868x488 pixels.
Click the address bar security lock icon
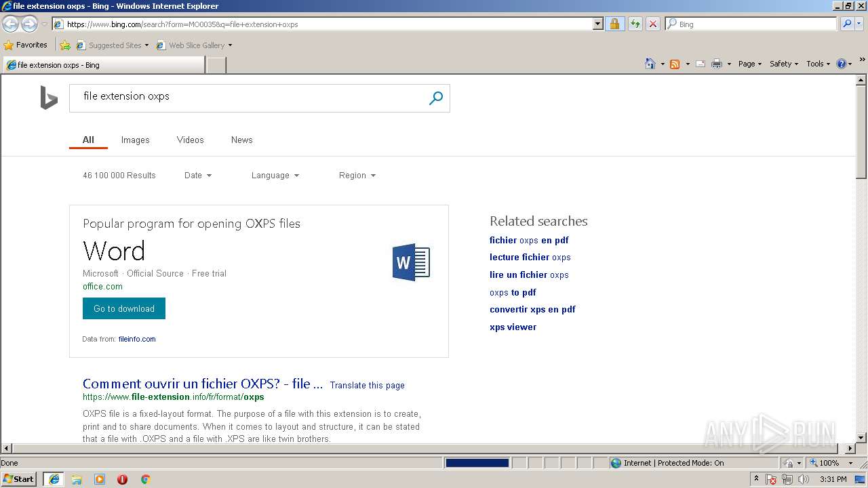tap(614, 24)
